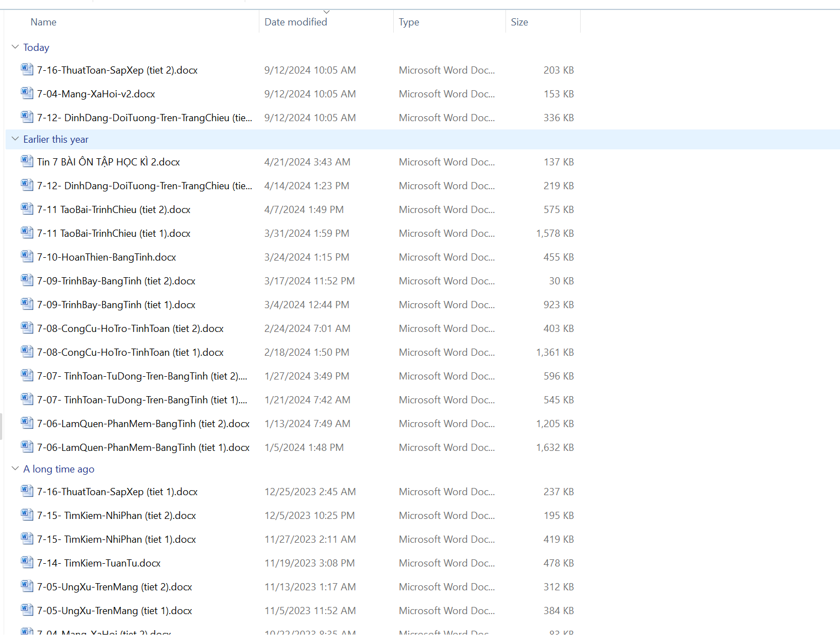Sort files by Type column header
This screenshot has width=840, height=639.
point(409,22)
